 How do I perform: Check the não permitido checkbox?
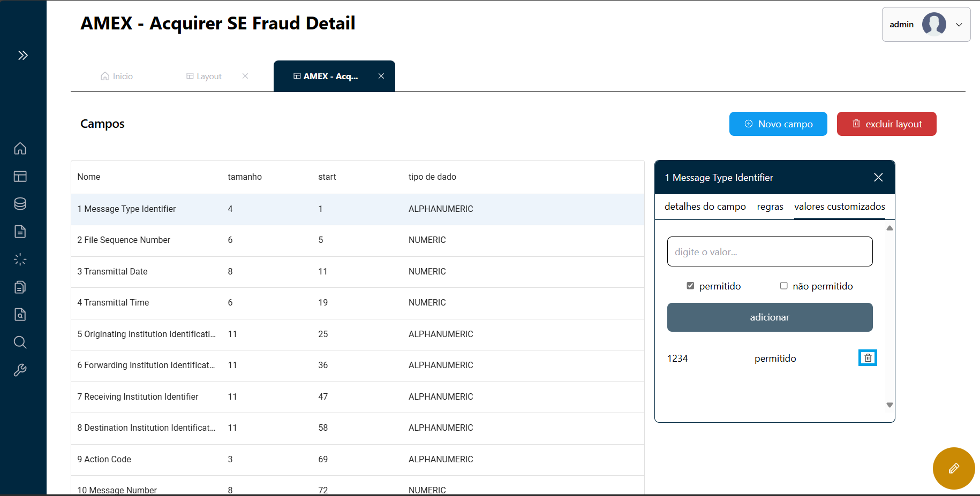coord(784,286)
